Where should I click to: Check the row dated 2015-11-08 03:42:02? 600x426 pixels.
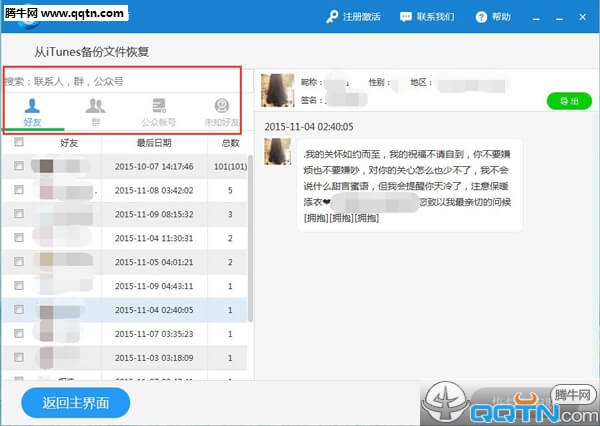pyautogui.click(x=19, y=190)
